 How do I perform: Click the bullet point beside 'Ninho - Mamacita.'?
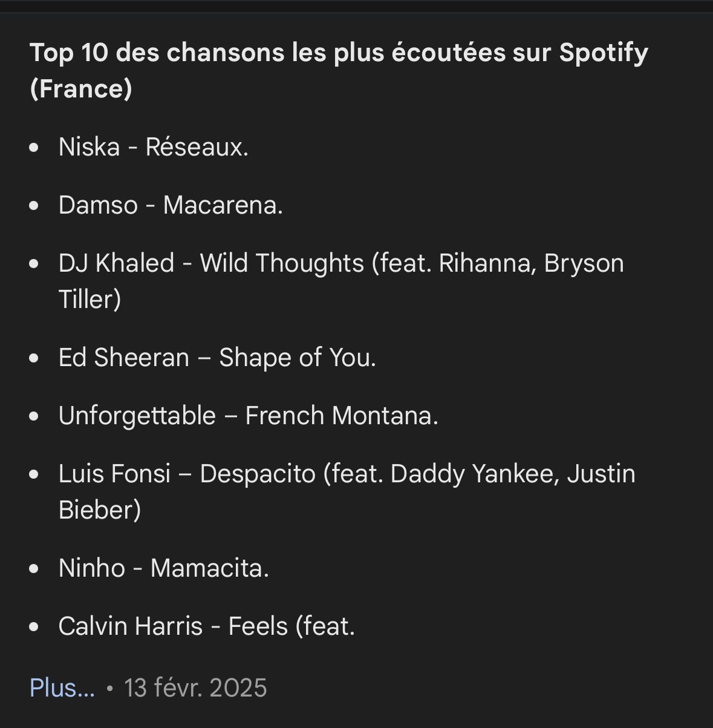pyautogui.click(x=34, y=568)
